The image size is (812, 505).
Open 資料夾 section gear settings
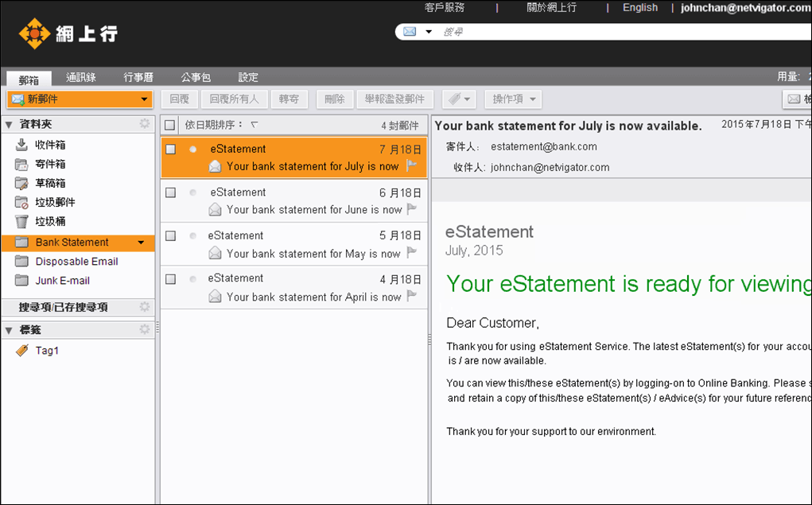tap(145, 124)
